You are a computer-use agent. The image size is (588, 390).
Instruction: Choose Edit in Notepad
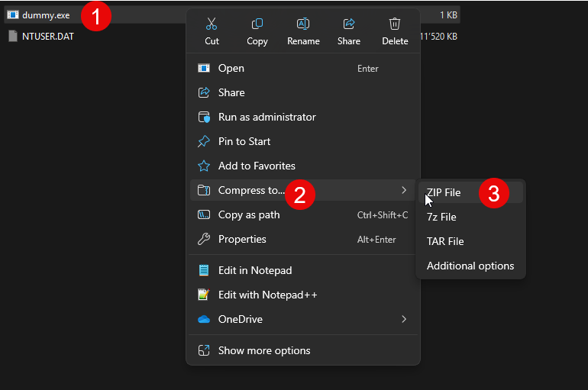(255, 270)
